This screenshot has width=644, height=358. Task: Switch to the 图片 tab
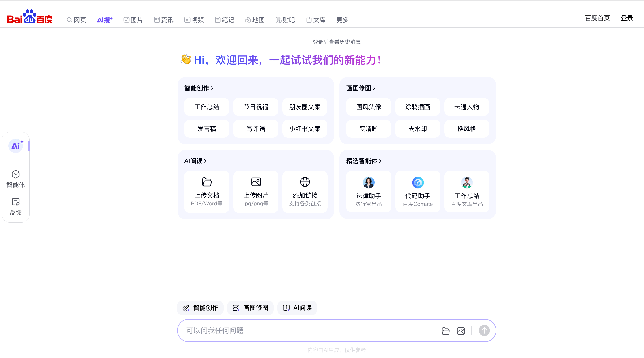pyautogui.click(x=133, y=20)
